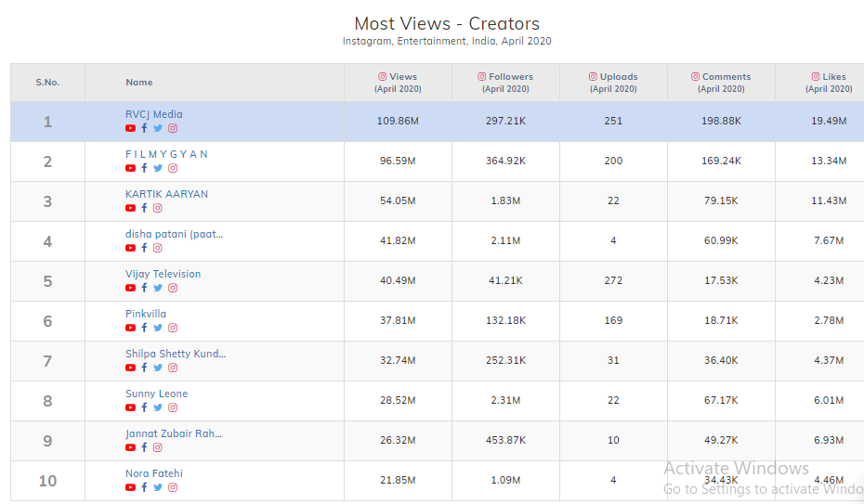The image size is (864, 504).
Task: Click YouTube icon under Vijay Television
Action: (x=130, y=289)
